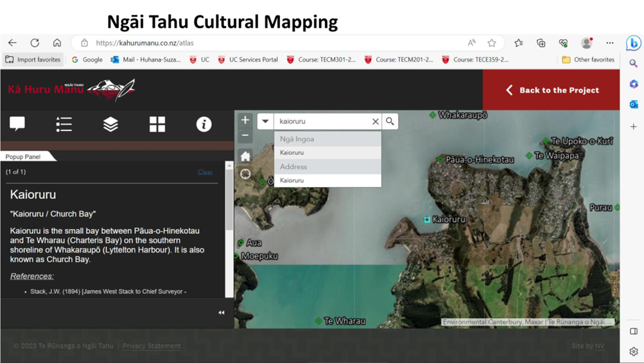Click the References heading
The image size is (644, 363).
click(x=32, y=276)
